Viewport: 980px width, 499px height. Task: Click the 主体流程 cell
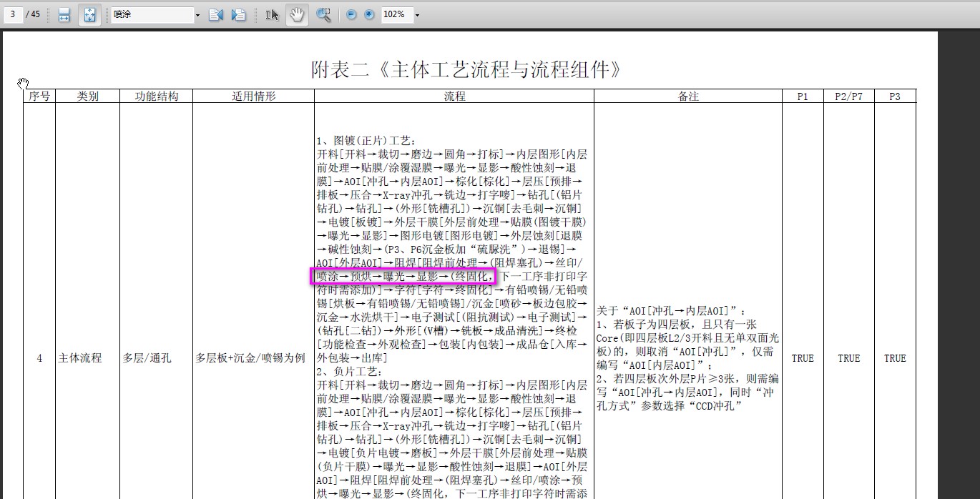(80, 358)
